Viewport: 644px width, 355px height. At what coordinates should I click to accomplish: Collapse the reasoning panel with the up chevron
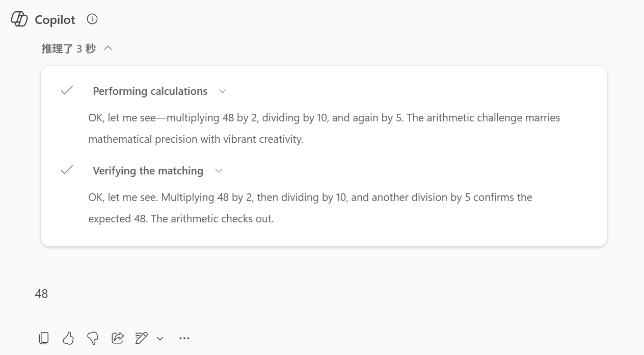pos(108,48)
